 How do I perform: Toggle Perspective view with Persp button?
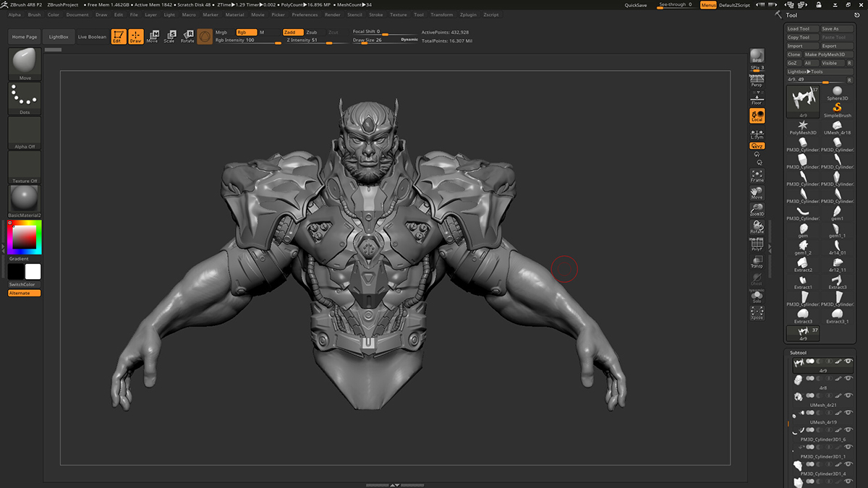[757, 82]
